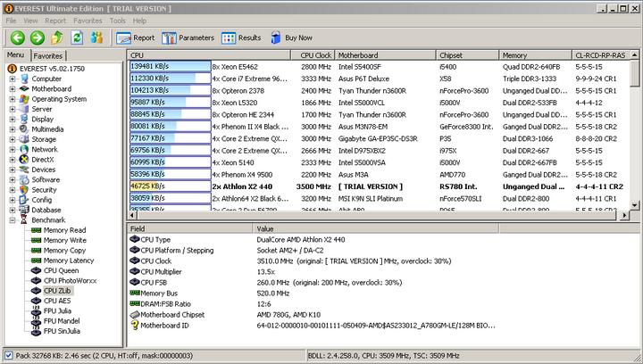
Task: Open the Help menu
Action: coord(139,21)
